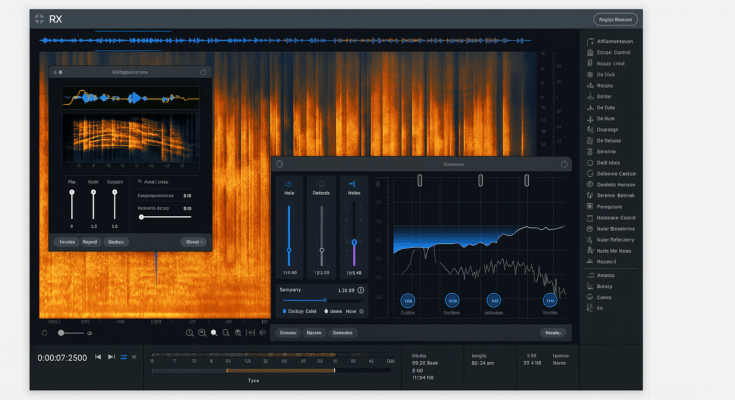
Task: Adjust the spectrogram zoom slider
Action: pos(72,333)
